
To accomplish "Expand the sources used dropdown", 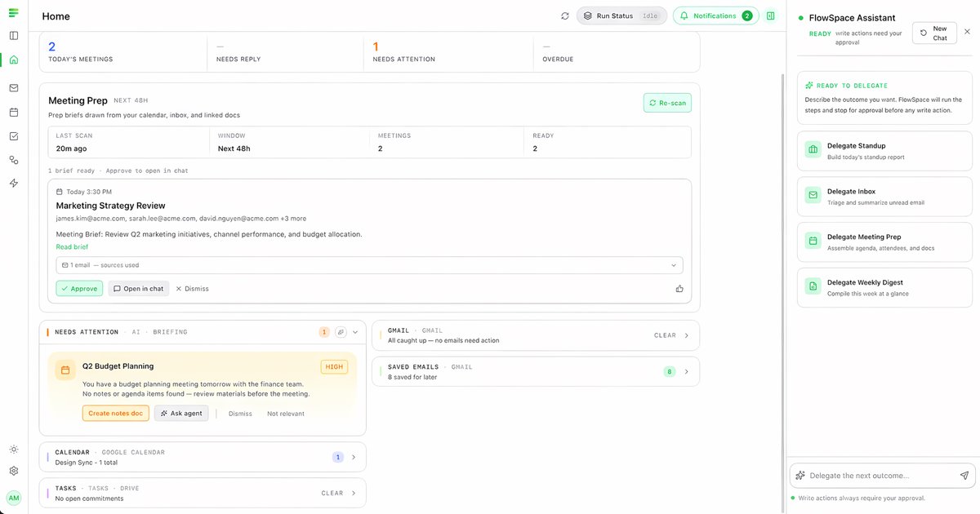I will point(369,265).
